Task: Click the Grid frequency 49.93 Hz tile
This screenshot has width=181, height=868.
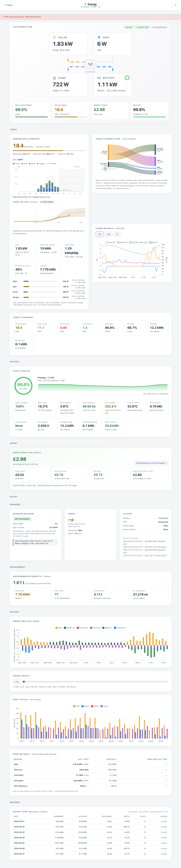Action: tap(90, 408)
